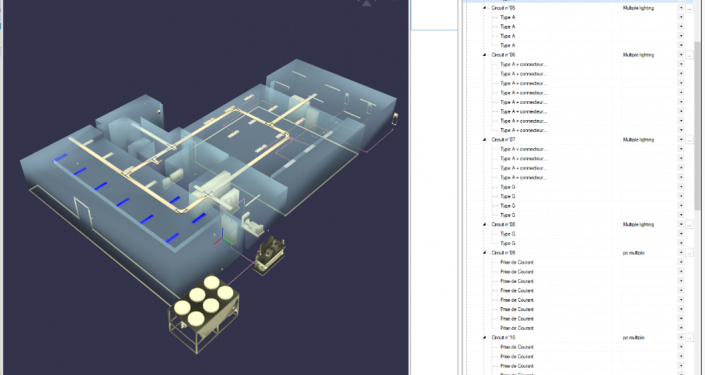
Task: Open the Multiple lighting dropdown for Circuit n°07
Action: 681,140
